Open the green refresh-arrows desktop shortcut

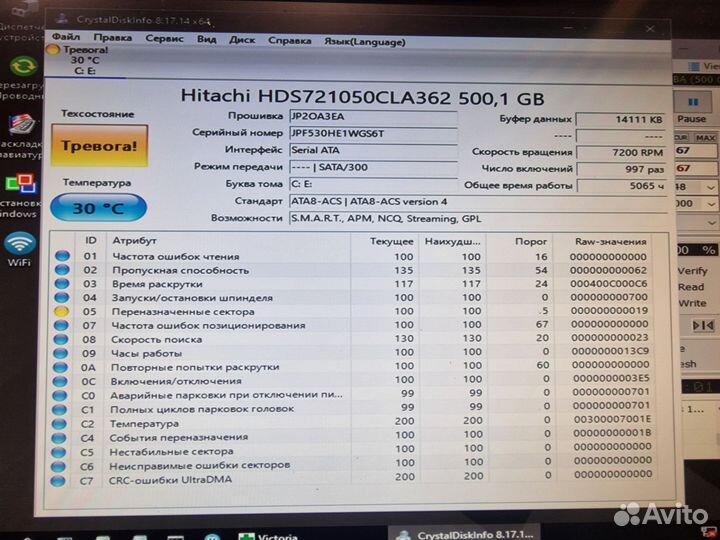23,67
